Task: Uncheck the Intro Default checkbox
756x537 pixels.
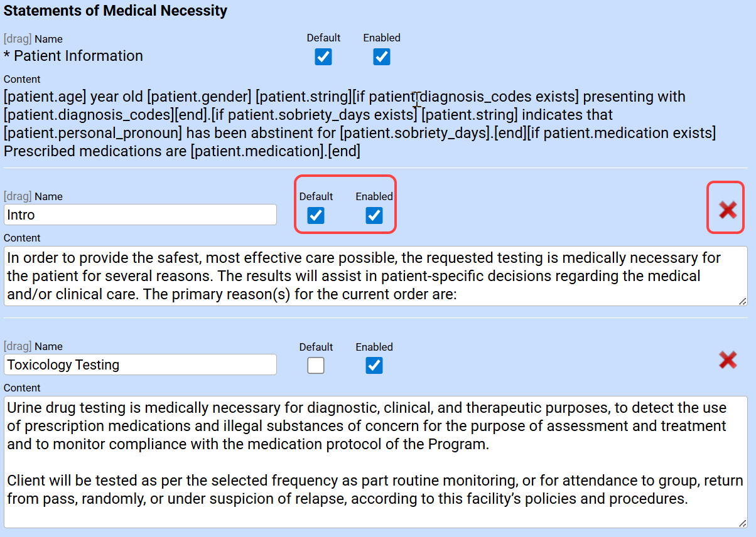Action: [x=316, y=216]
